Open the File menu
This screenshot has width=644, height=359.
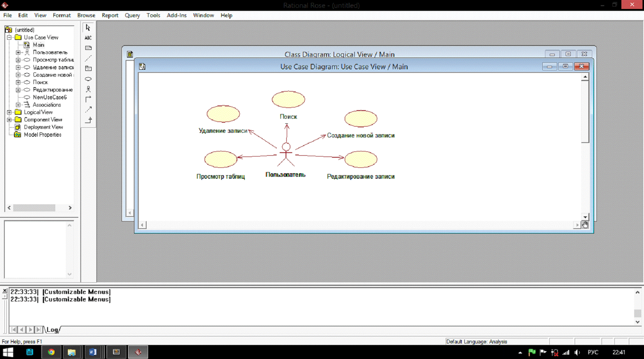7,15
